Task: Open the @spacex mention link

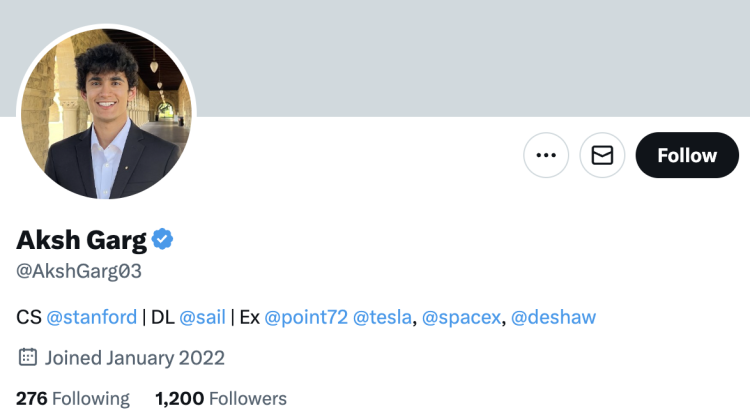Action: pos(460,317)
